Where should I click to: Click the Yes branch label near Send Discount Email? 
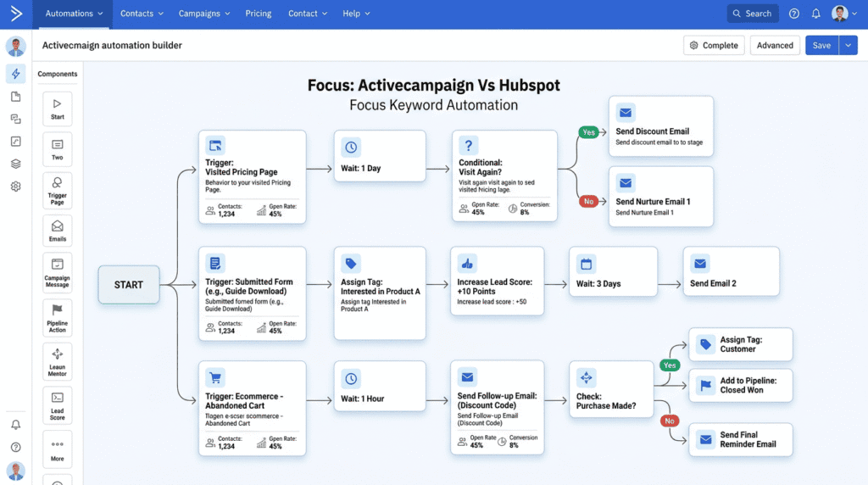pyautogui.click(x=588, y=132)
